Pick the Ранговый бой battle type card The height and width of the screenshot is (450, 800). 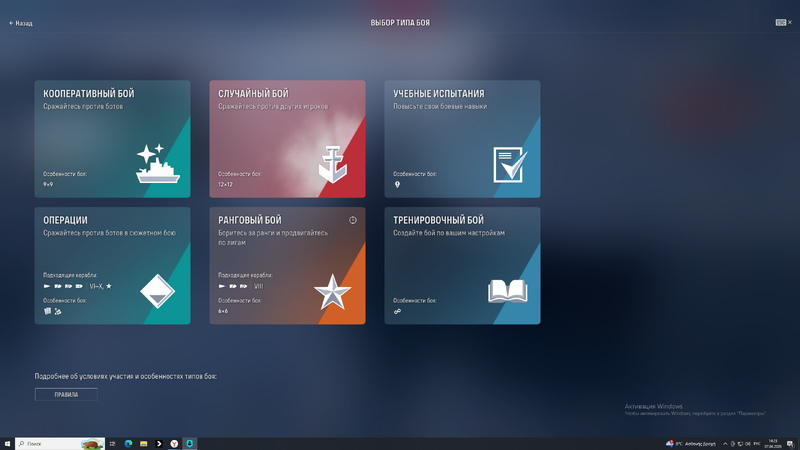[x=287, y=265]
